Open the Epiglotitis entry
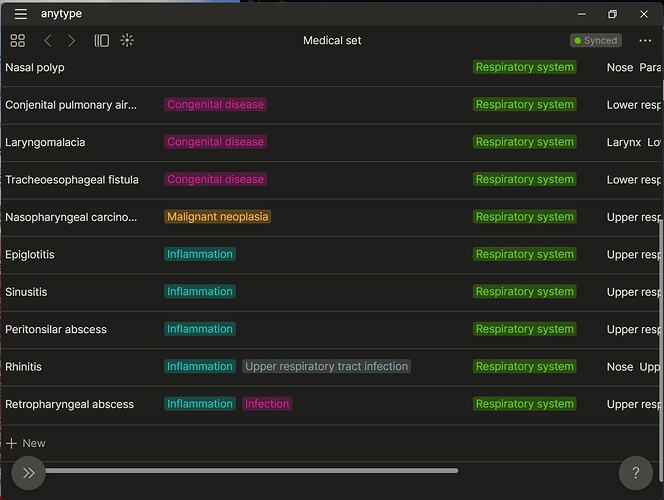This screenshot has height=500, width=664. 30,255
